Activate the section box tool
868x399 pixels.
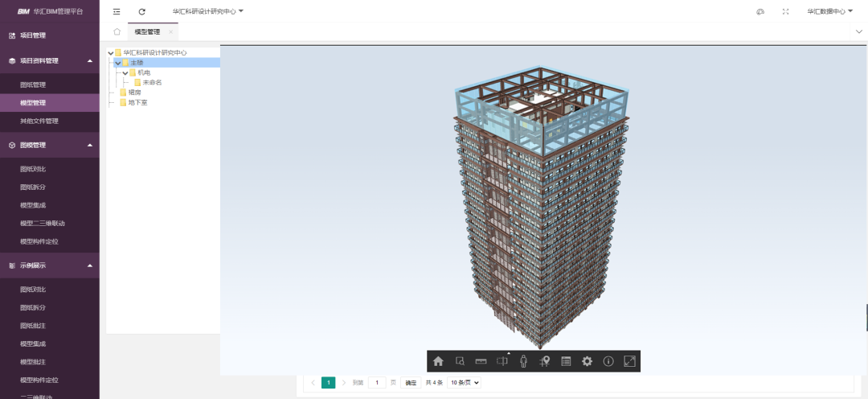tap(502, 362)
